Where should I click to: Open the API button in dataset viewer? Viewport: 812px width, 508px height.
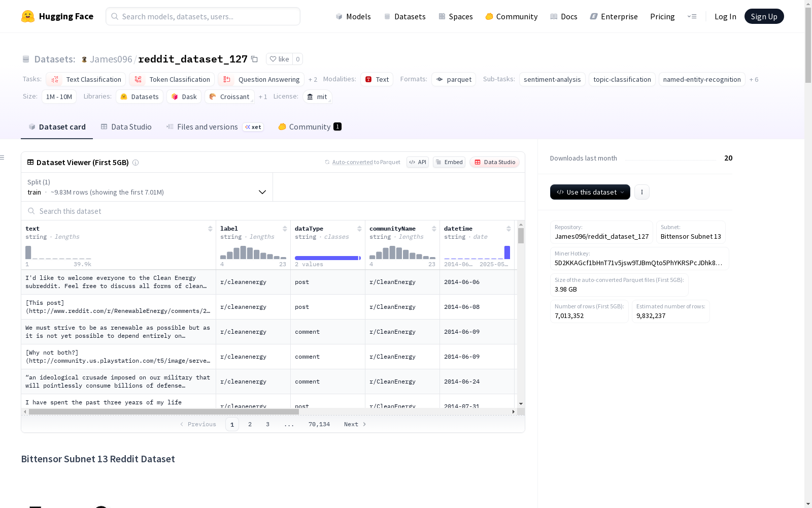[x=418, y=162]
